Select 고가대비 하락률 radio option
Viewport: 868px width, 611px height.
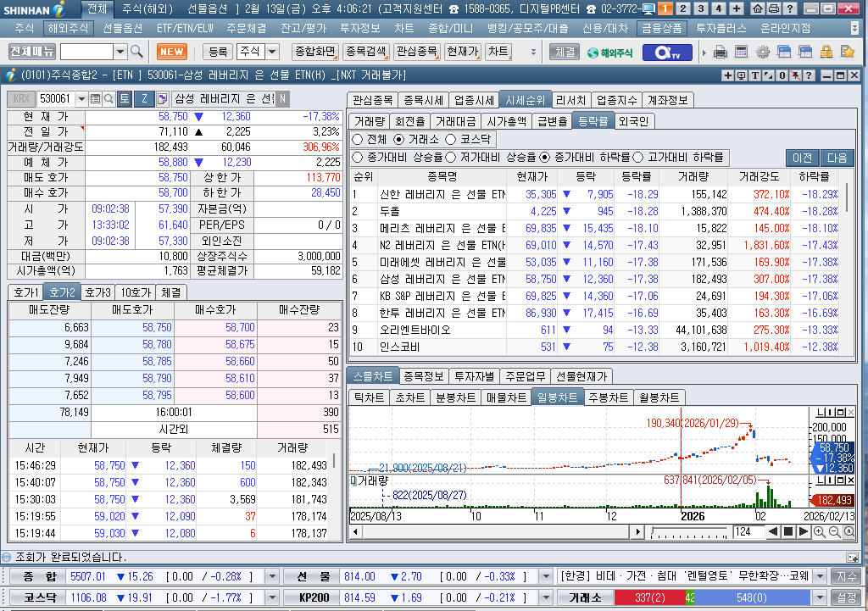point(637,158)
